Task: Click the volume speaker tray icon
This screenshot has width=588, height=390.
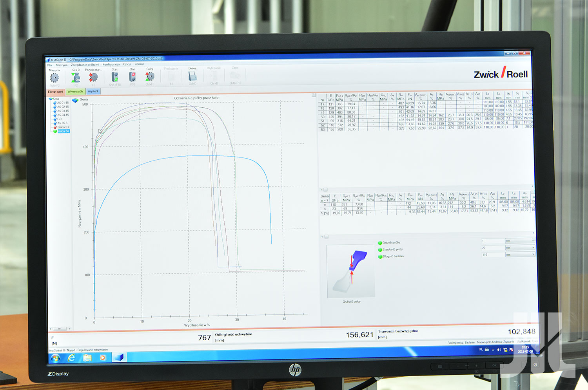Action: coord(499,350)
